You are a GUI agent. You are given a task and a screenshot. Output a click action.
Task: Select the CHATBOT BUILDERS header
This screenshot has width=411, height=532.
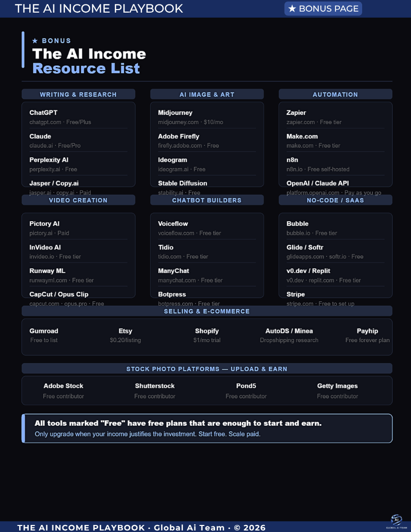point(207,200)
